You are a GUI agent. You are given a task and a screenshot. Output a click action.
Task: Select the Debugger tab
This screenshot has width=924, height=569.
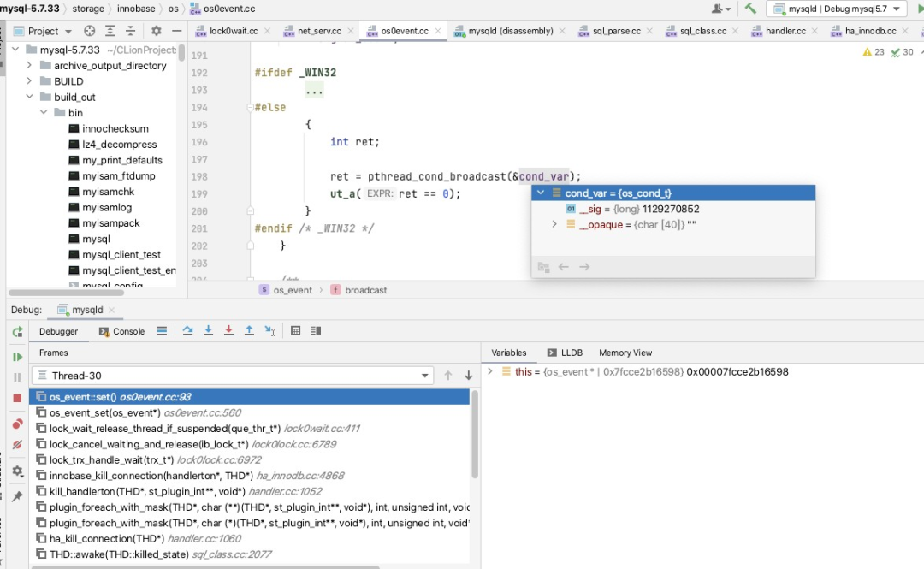pos(58,331)
